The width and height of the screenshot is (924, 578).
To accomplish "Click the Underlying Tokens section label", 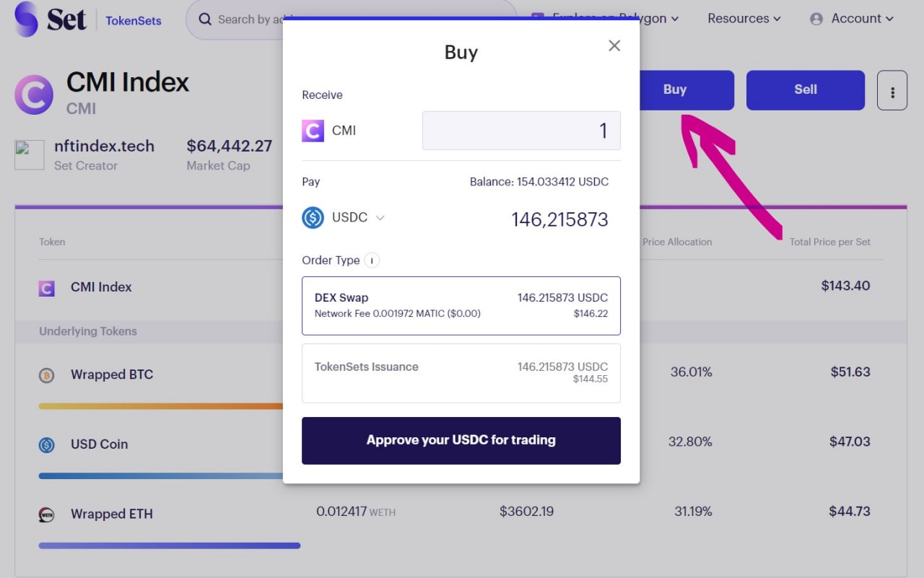I will point(88,331).
